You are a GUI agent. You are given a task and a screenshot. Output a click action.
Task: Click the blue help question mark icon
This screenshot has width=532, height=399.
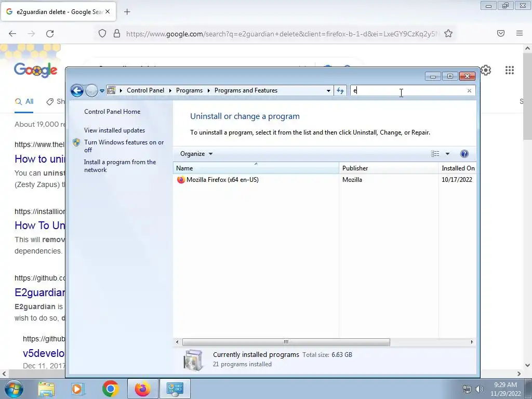tap(464, 154)
